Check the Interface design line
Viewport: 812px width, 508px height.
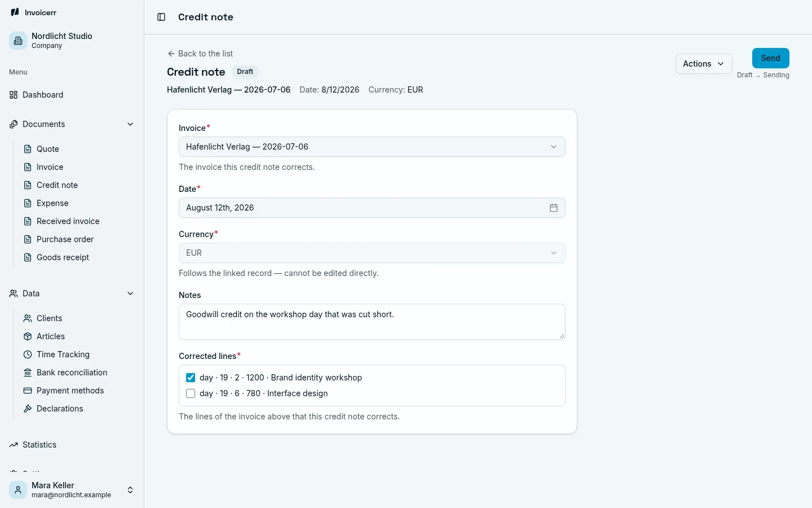[x=191, y=393]
